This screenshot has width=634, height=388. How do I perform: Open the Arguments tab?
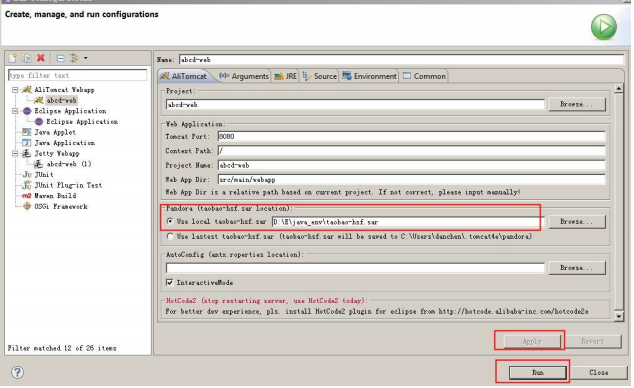pyautogui.click(x=244, y=76)
